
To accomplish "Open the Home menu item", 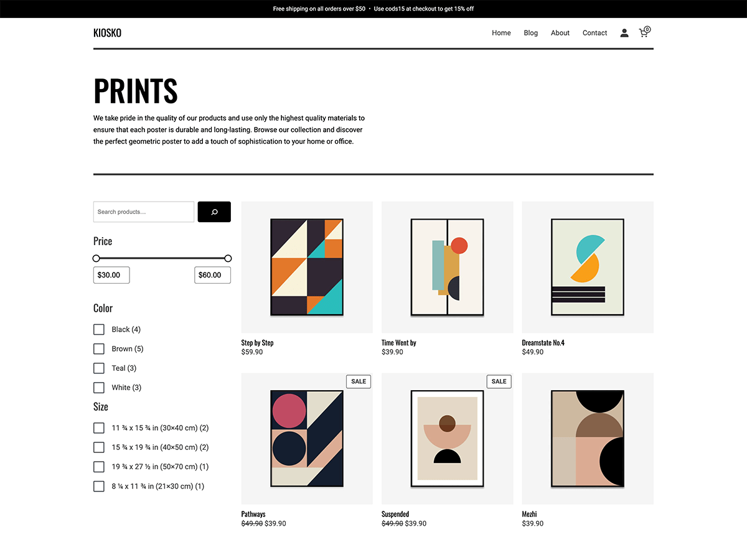I will coord(501,32).
